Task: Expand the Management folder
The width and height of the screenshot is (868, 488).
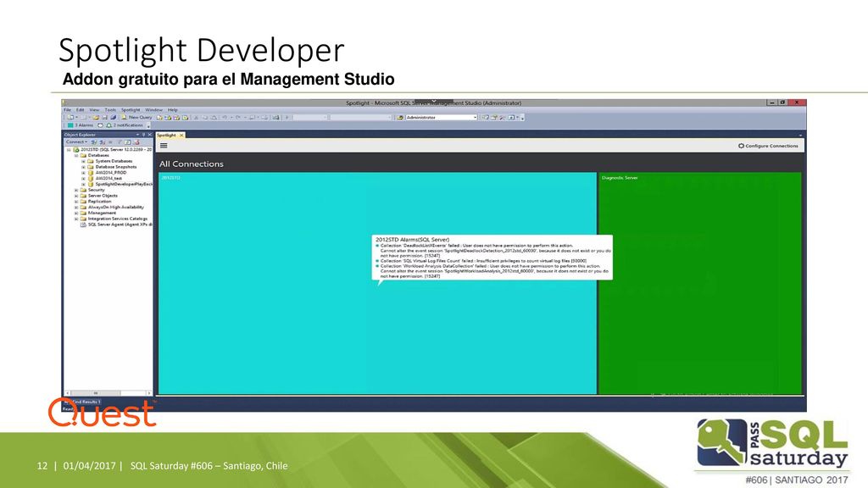Action: coord(76,213)
